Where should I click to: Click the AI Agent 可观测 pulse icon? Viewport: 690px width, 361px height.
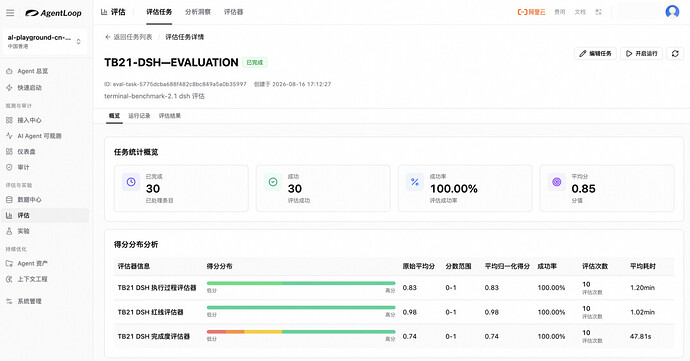9,136
